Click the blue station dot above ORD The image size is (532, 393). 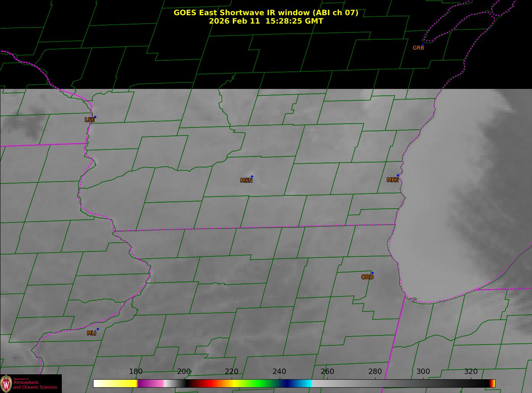372,273
